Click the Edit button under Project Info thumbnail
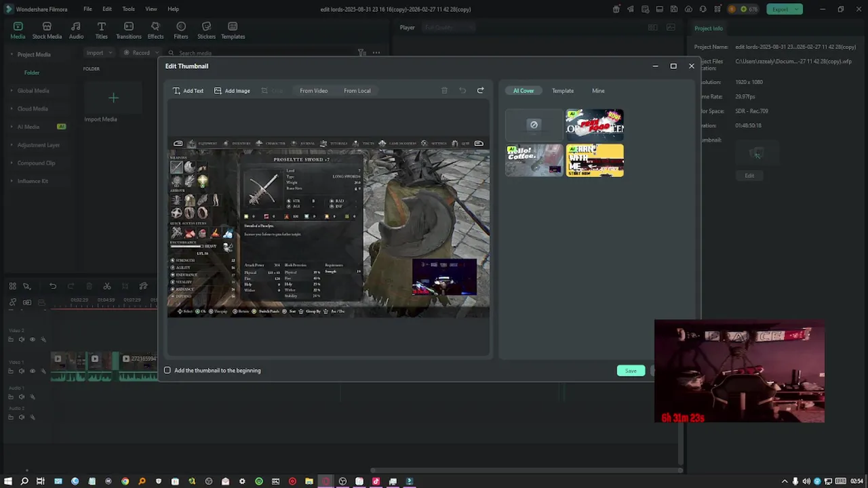868x488 pixels. click(749, 176)
